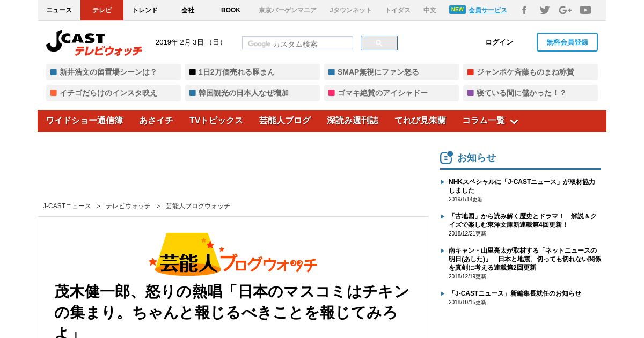The height and width of the screenshot is (338, 644).
Task: Select the ニュース top tab
Action: tap(59, 10)
